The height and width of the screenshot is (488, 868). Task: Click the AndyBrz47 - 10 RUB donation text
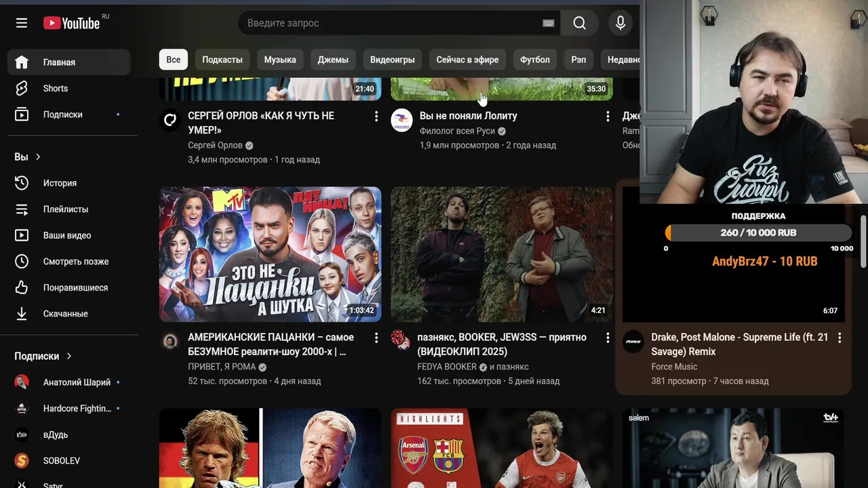coord(764,262)
